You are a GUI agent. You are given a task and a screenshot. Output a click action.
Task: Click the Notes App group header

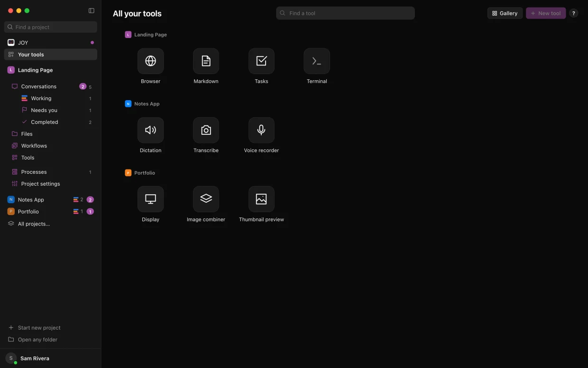click(142, 104)
